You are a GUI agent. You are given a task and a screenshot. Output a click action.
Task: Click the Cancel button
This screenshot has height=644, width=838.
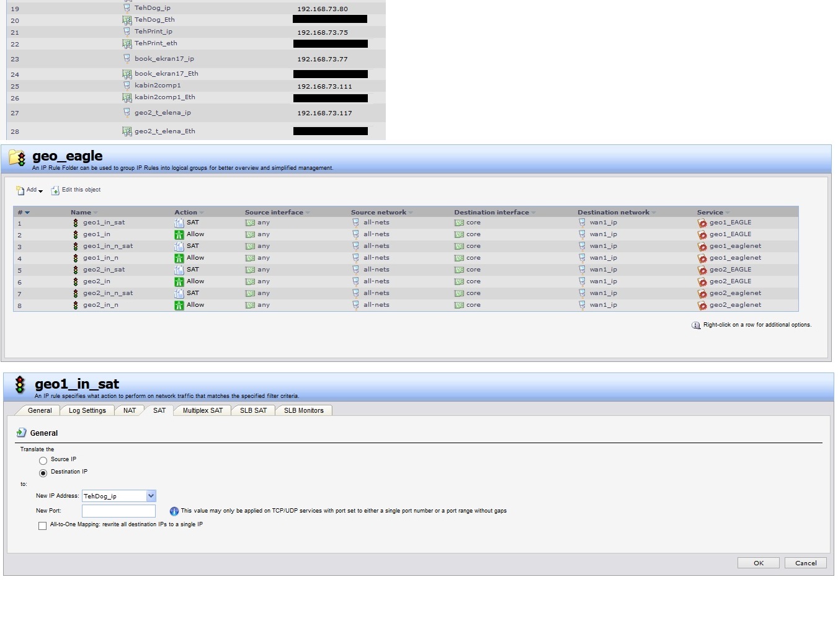806,563
